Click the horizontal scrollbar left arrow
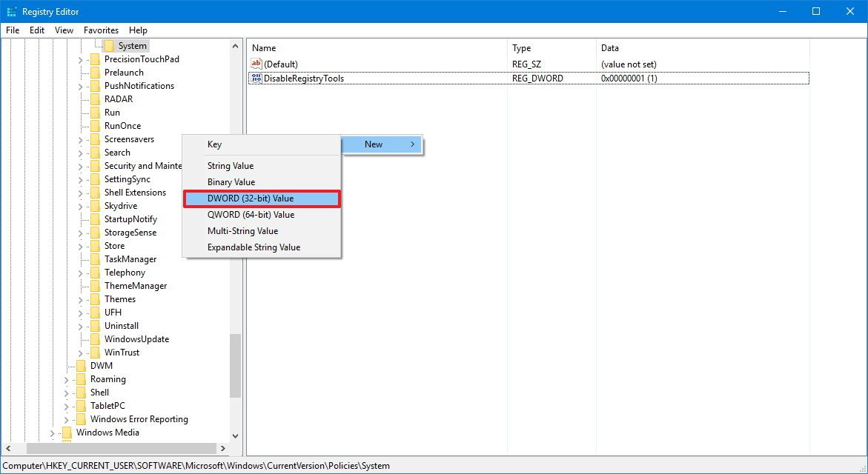Screen dimensions: 868x474 tap(7, 448)
